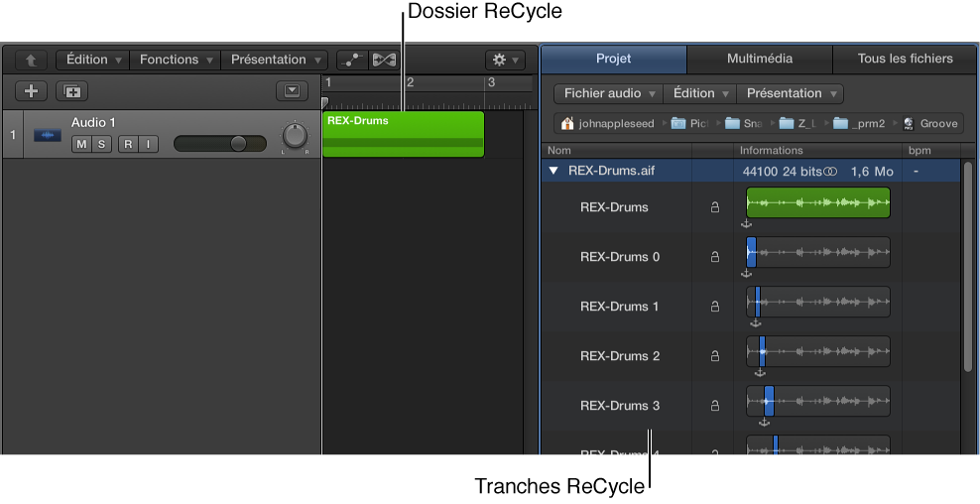Image resolution: width=980 pixels, height=504 pixels.
Task: Click the Audio 1 track waveform icon
Action: [x=48, y=135]
